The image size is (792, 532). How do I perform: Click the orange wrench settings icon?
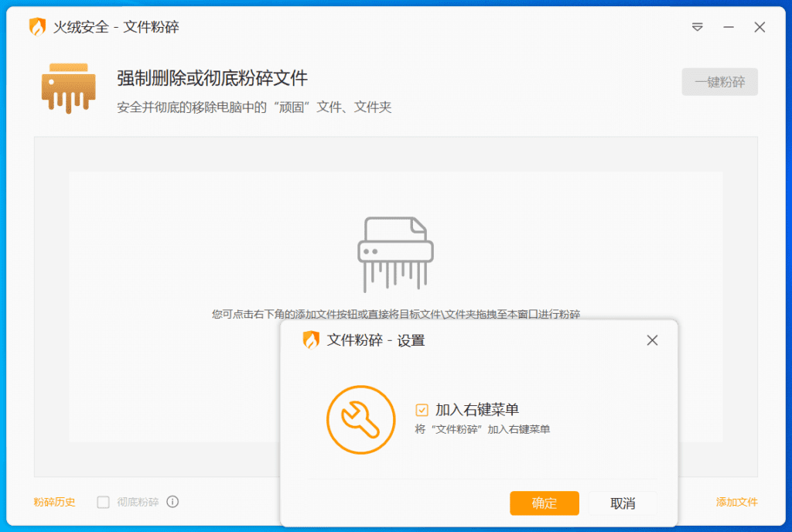pyautogui.click(x=361, y=420)
